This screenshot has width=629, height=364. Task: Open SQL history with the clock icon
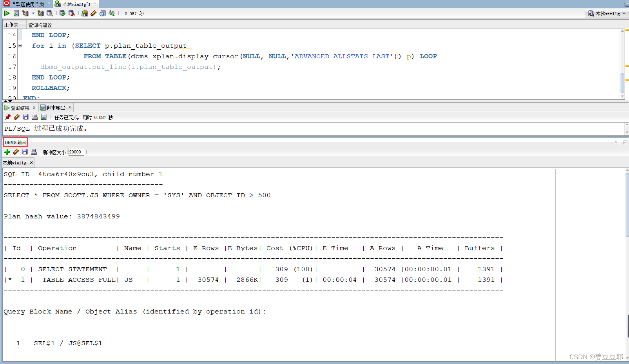click(x=102, y=13)
